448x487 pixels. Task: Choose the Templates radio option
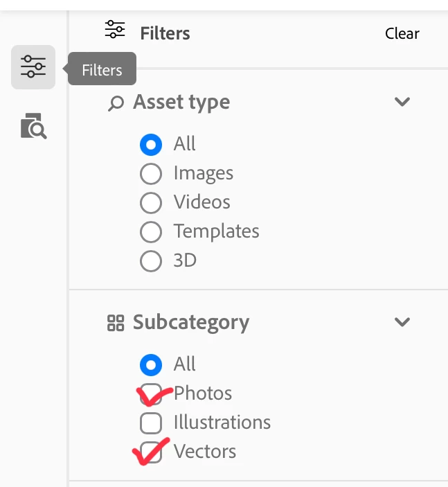click(x=151, y=232)
